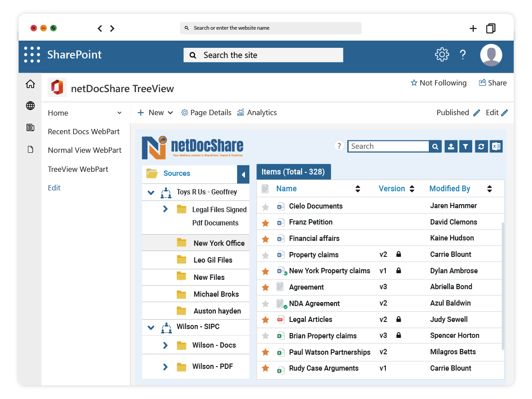This screenshot has width=532, height=399.
Task: Export list to Excel icon
Action: [496, 147]
